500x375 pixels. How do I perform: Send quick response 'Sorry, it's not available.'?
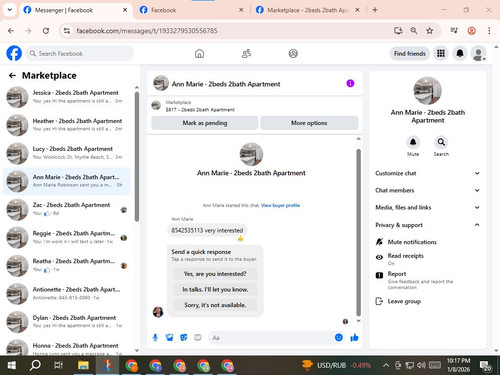click(x=215, y=305)
